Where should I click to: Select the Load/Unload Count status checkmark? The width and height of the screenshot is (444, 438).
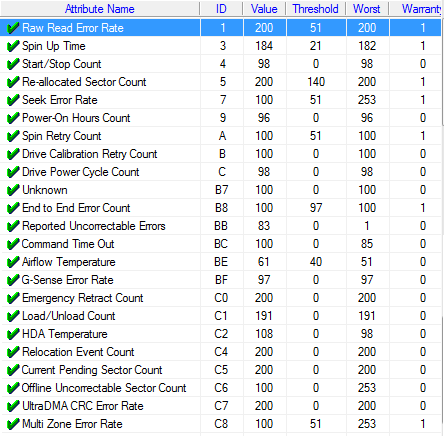13,316
